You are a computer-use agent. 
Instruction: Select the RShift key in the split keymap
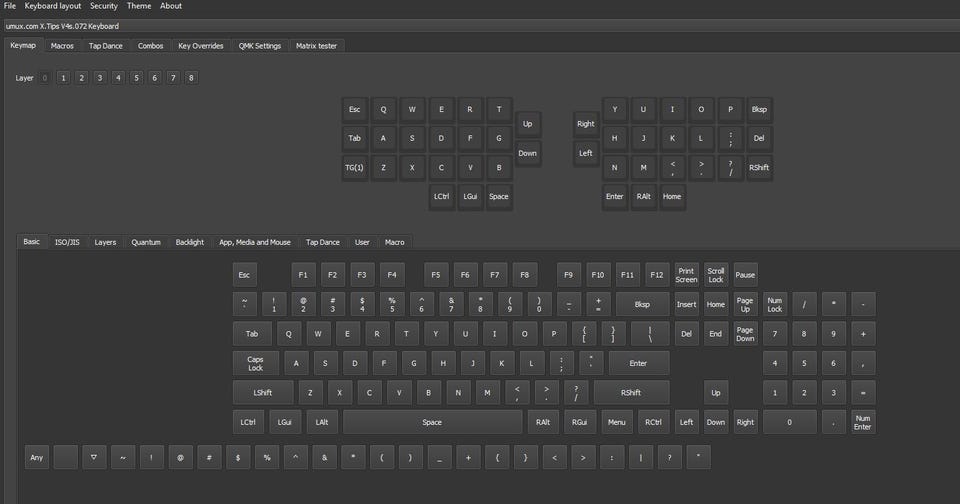(x=759, y=167)
